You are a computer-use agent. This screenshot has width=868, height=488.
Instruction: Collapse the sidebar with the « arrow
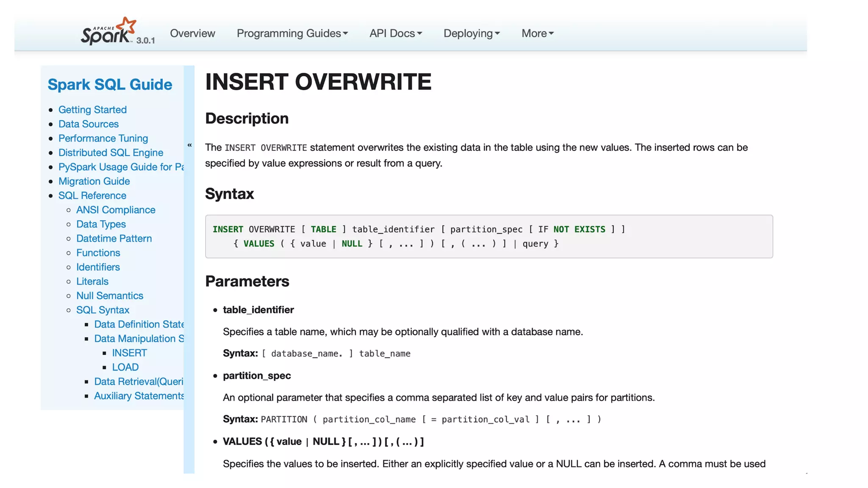pyautogui.click(x=189, y=145)
